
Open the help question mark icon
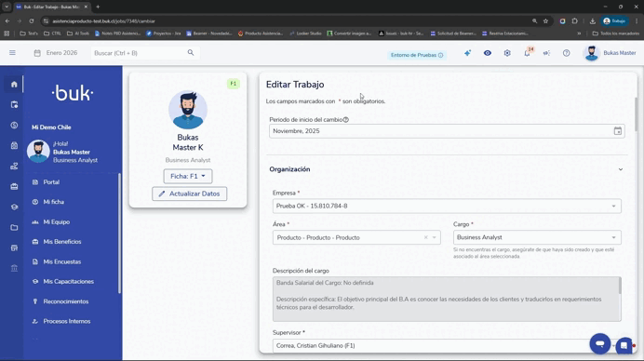tap(567, 53)
